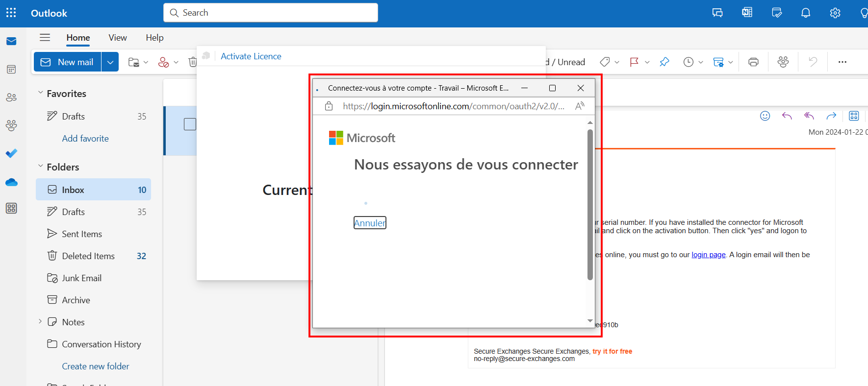
Task: Open Conversation History folder
Action: click(93, 344)
